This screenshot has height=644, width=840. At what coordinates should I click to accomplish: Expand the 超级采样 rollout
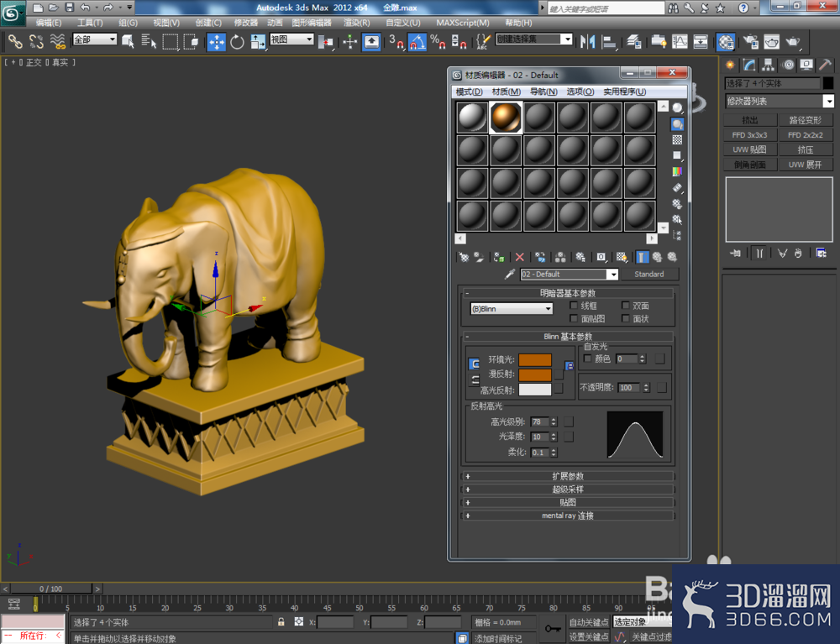(x=568, y=490)
